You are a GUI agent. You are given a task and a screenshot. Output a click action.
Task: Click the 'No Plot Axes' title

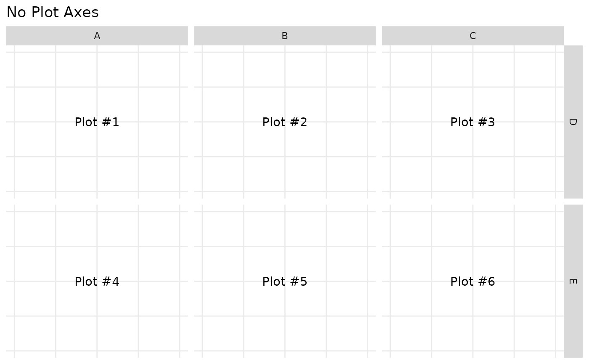coord(53,13)
